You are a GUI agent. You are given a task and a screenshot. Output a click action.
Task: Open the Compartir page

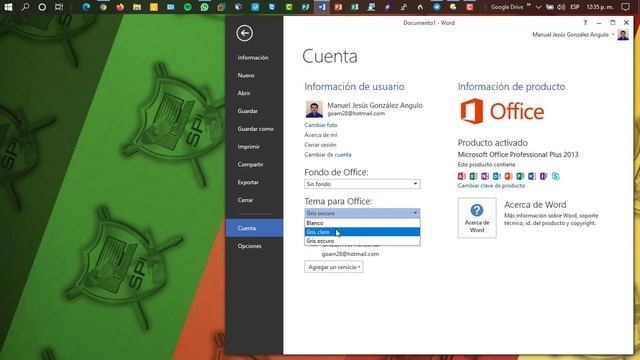[x=251, y=164]
